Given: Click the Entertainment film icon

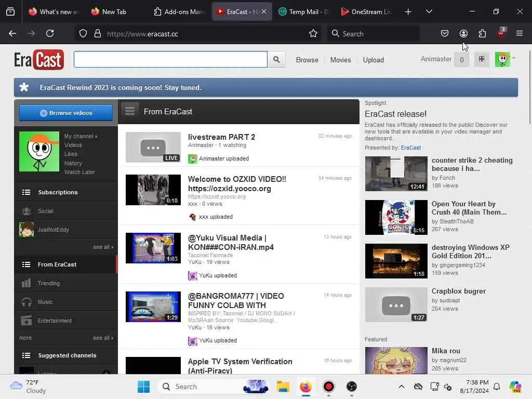Looking at the screenshot, I should point(26,321).
